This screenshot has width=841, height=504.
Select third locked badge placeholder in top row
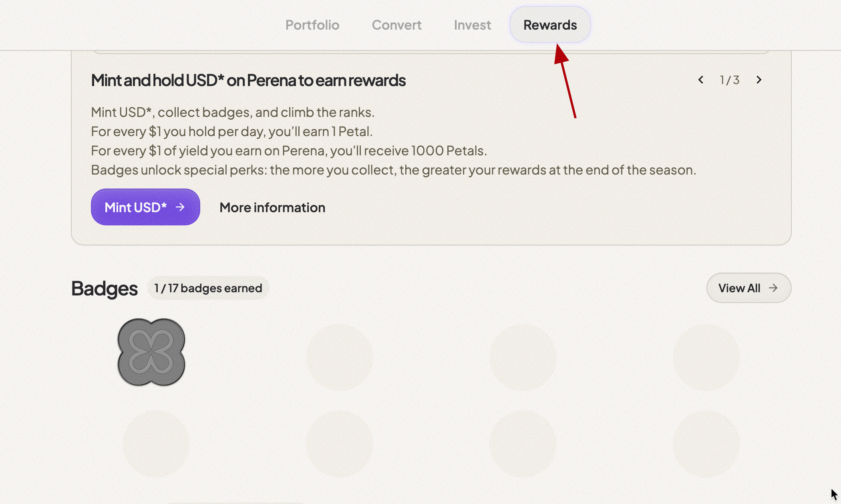pyautogui.click(x=523, y=357)
